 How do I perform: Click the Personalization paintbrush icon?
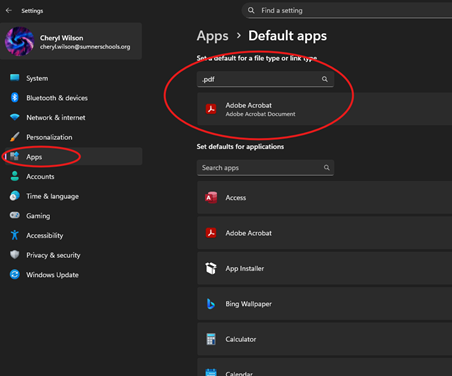[x=15, y=137]
